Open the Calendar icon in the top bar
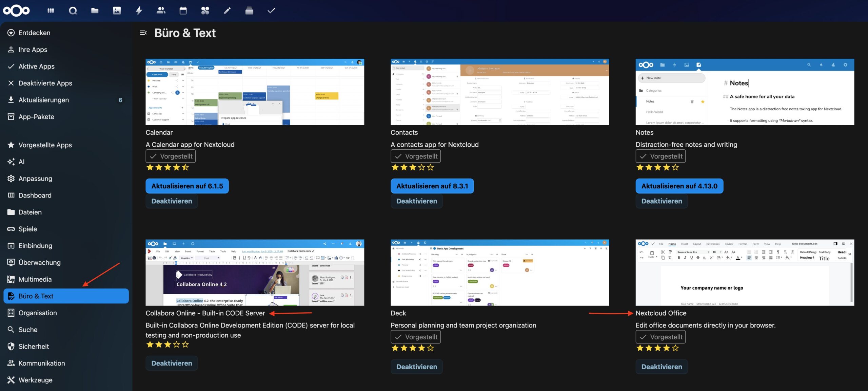The height and width of the screenshot is (391, 868). point(183,11)
